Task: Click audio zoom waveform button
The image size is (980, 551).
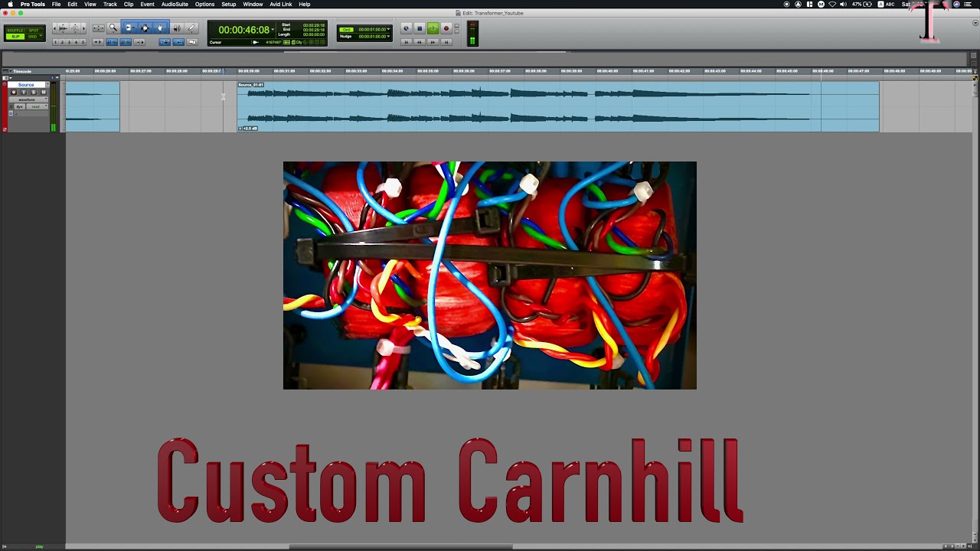Action: [64, 28]
